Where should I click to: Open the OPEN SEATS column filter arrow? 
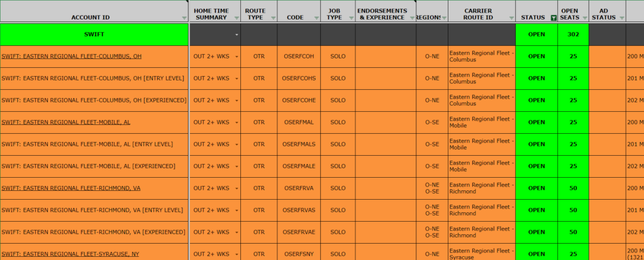(584, 18)
